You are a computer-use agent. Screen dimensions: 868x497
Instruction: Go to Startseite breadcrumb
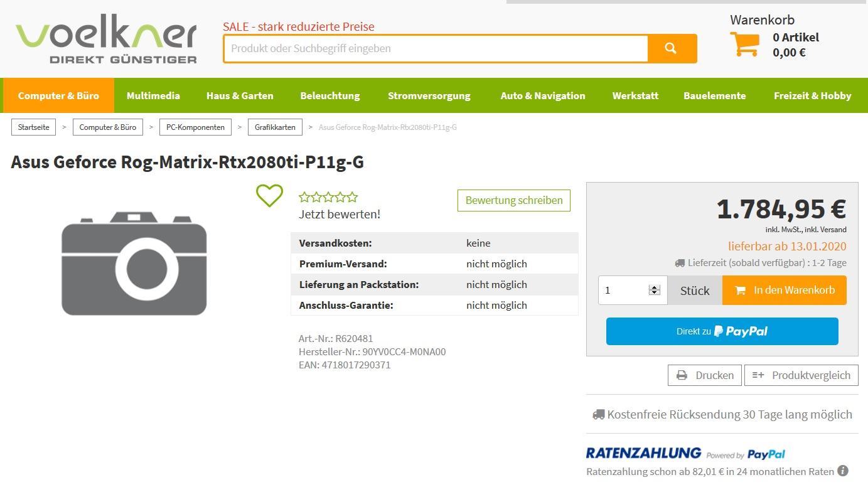tap(33, 127)
